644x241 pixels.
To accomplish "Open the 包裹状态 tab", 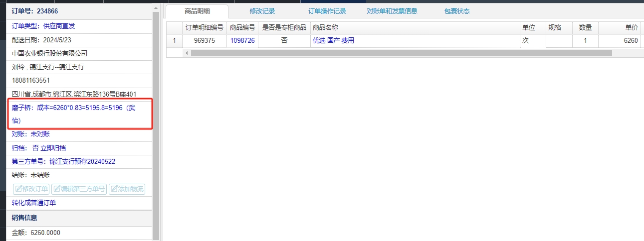I will pyautogui.click(x=457, y=11).
